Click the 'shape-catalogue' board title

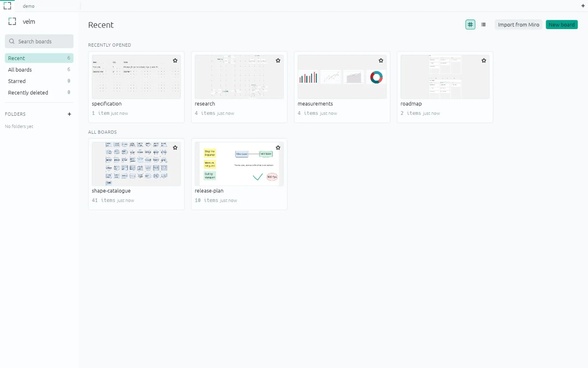(x=111, y=191)
